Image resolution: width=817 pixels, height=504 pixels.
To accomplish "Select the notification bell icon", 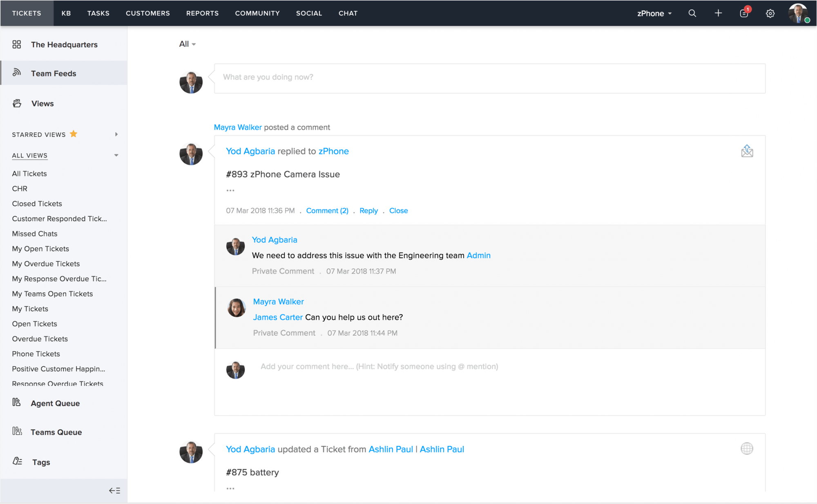I will pos(744,13).
